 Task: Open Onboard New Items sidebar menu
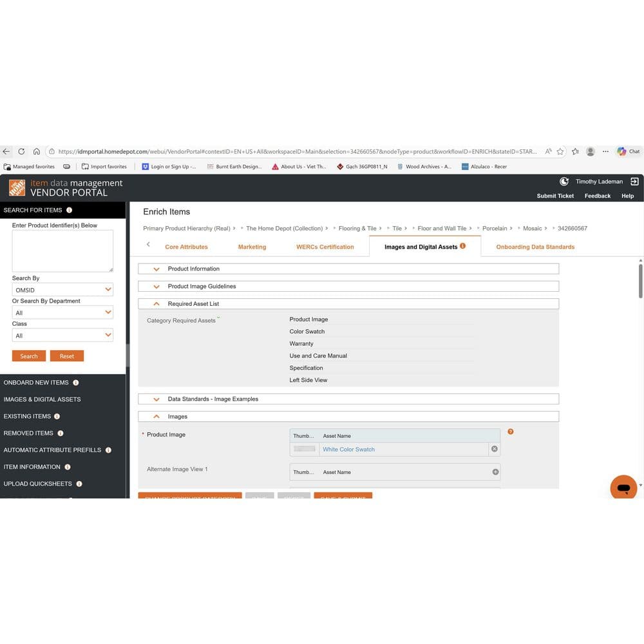click(36, 383)
